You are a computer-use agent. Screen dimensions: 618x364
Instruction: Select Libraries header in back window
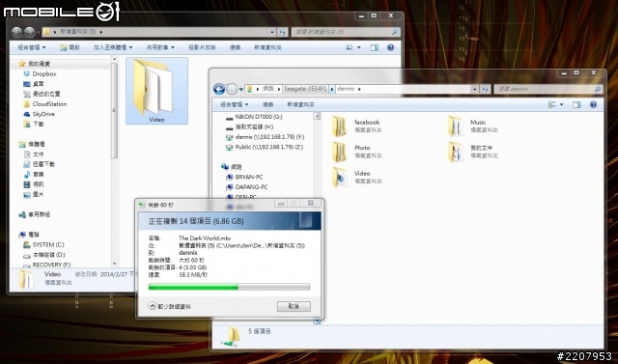32,144
